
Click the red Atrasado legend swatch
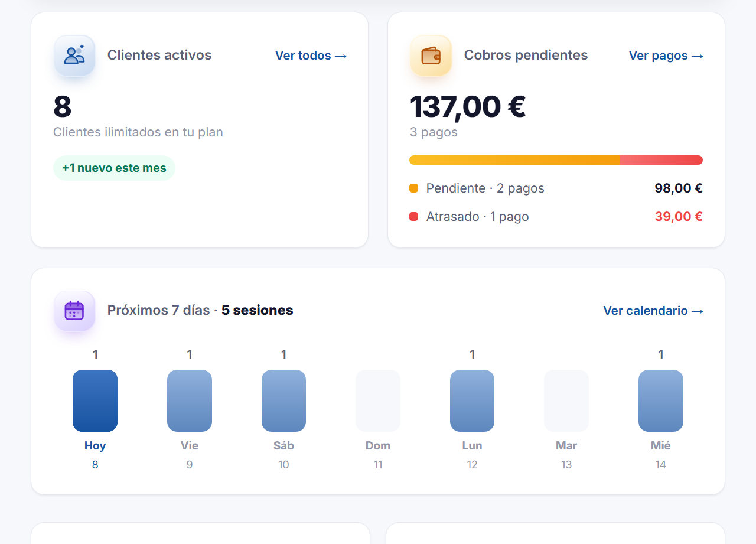413,216
